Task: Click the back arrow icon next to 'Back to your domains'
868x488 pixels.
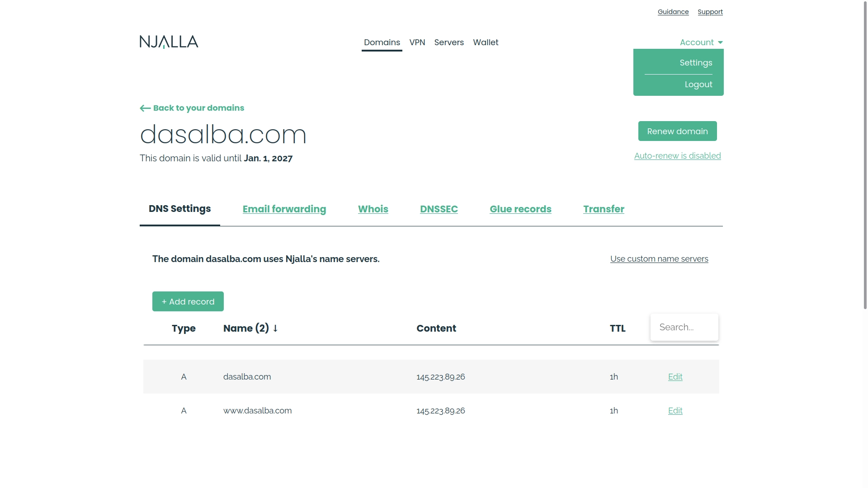Action: (x=145, y=108)
